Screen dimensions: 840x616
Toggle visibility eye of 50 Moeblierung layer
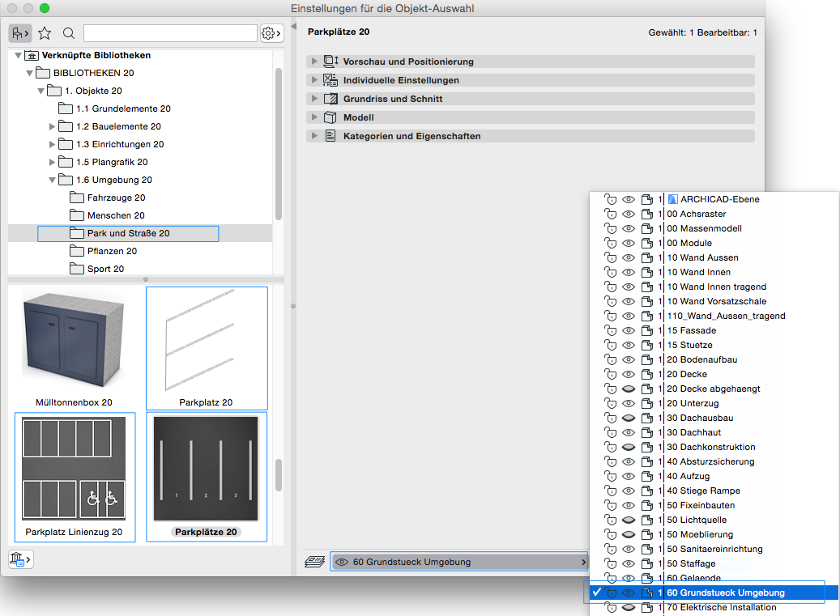pos(629,534)
